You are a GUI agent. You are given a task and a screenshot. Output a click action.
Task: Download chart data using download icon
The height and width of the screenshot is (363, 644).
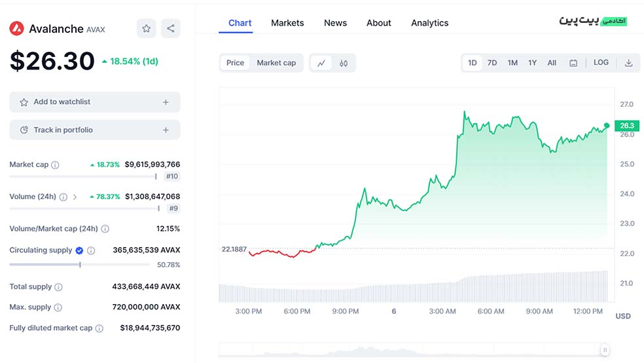pyautogui.click(x=628, y=63)
